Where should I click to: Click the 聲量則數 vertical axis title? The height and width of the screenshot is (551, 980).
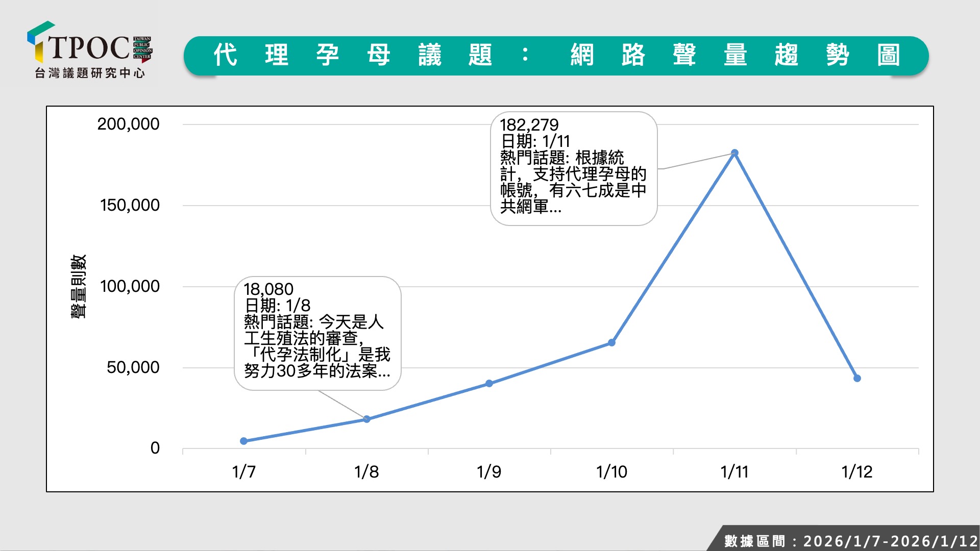(78, 286)
